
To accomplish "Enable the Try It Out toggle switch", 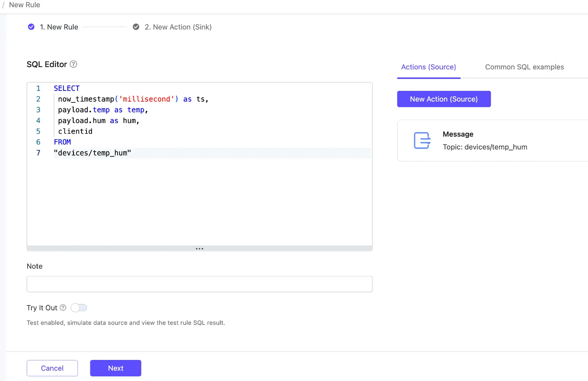I will 79,308.
